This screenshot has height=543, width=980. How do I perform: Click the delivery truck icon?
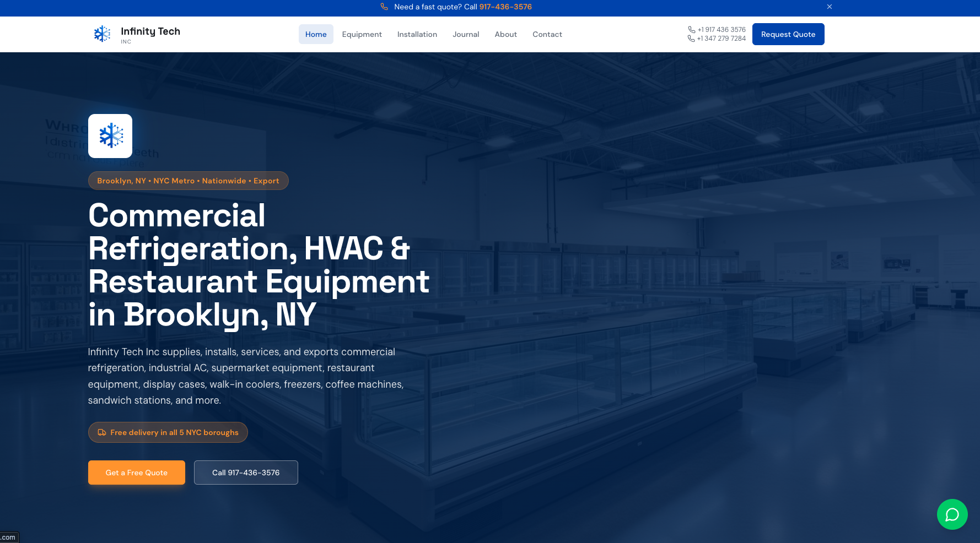[102, 432]
